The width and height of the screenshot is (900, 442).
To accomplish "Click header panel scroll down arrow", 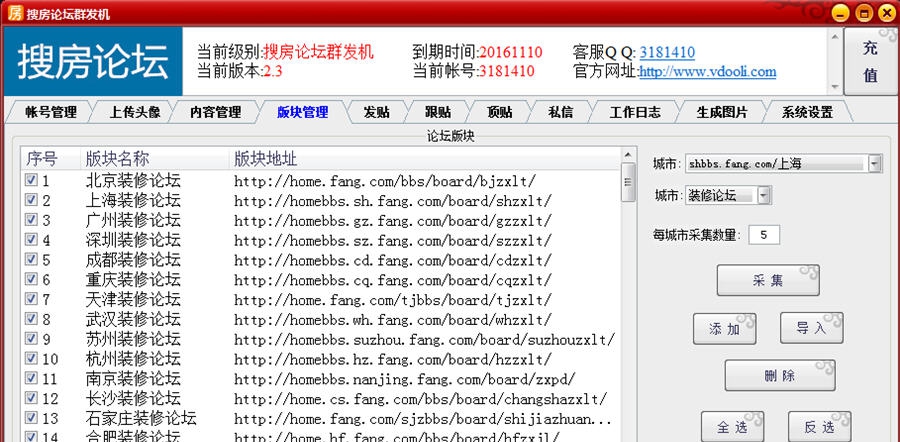I will coord(835,87).
